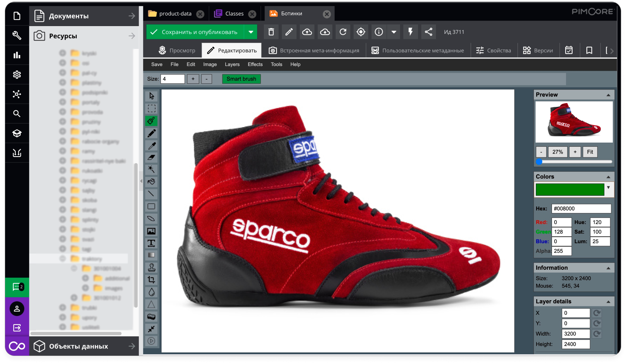626x364 pixels.
Task: Open Встроенная мета-информация tab
Action: 314,51
